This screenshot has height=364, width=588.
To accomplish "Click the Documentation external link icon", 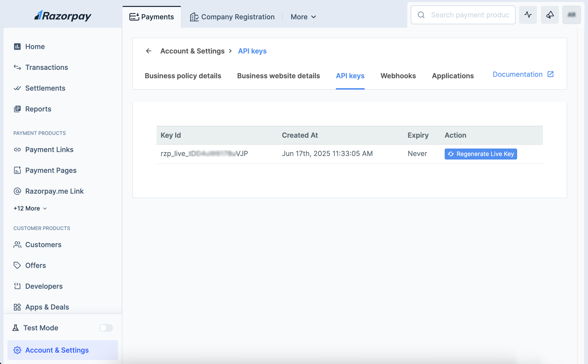I will pyautogui.click(x=551, y=74).
